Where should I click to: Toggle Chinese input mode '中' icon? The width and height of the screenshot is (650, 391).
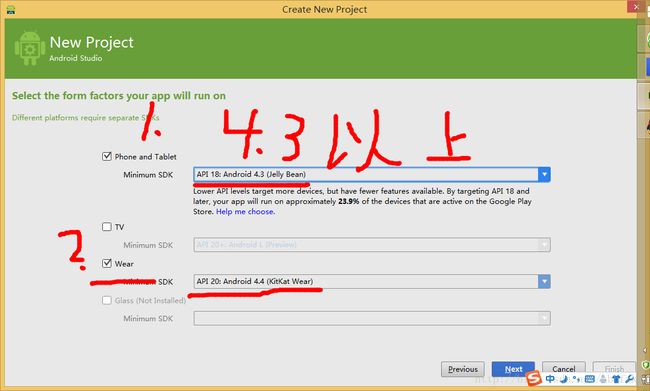click(550, 379)
